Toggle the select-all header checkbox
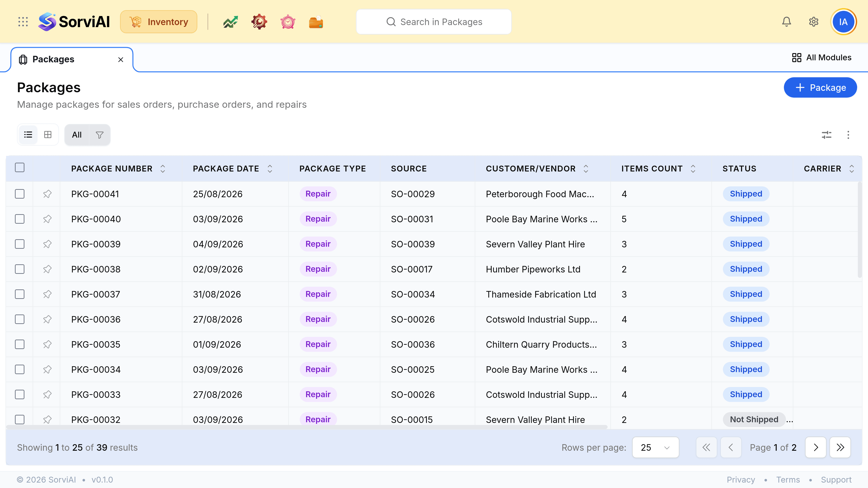868x488 pixels. tap(20, 167)
